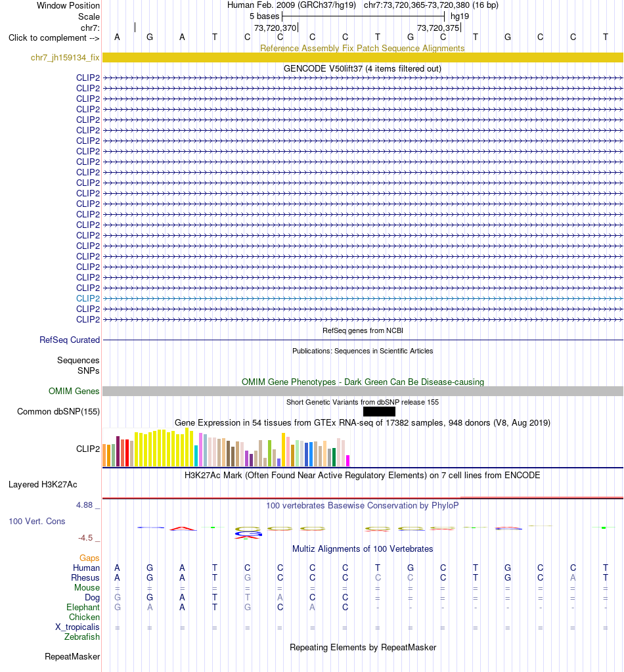The image size is (624, 672).
Task: Click the Sequences track label
Action: (78, 360)
